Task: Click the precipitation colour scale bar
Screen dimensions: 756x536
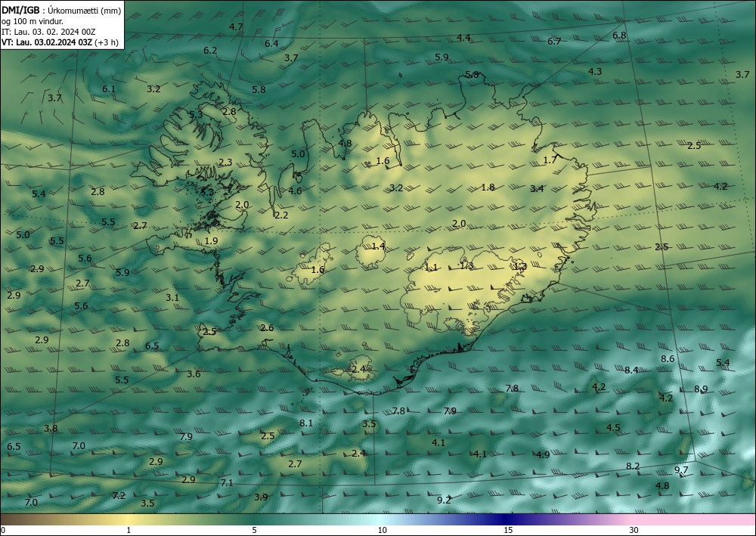Action: tap(378, 519)
